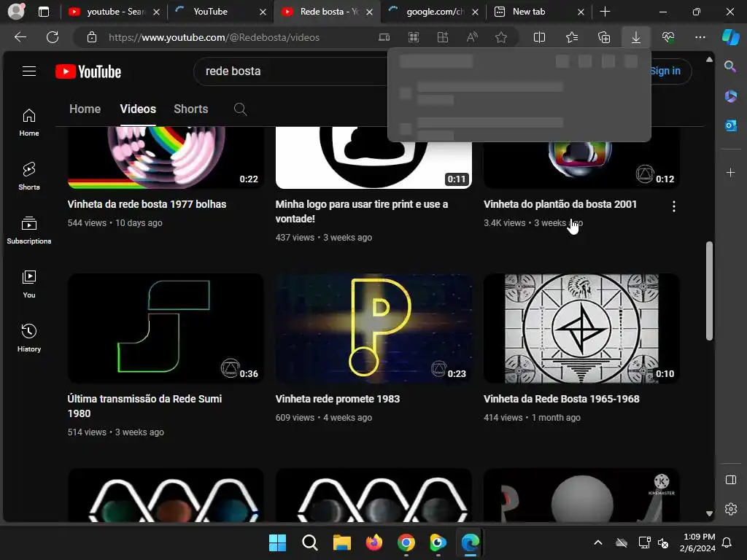This screenshot has height=560, width=747.
Task: Launch Google Chrome from taskbar
Action: click(406, 542)
